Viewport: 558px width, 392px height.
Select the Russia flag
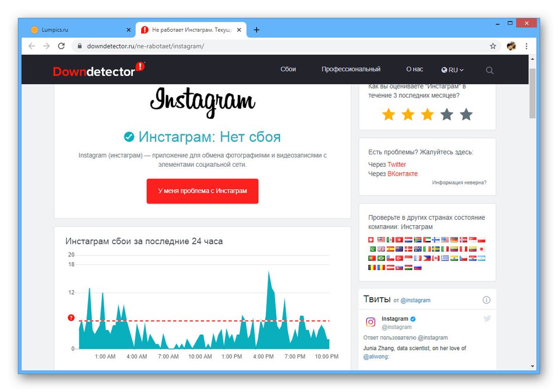[x=418, y=267]
